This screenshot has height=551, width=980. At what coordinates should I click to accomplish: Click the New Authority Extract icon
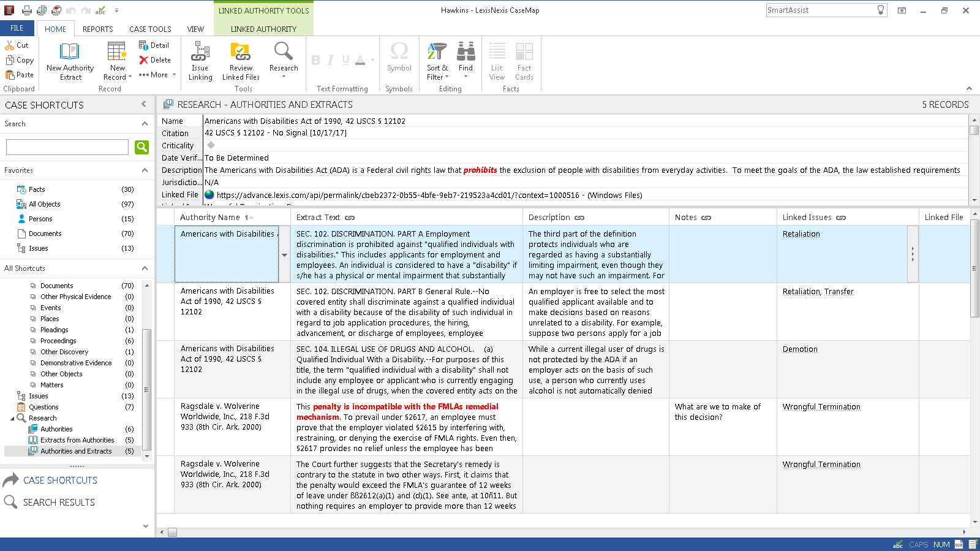(70, 51)
